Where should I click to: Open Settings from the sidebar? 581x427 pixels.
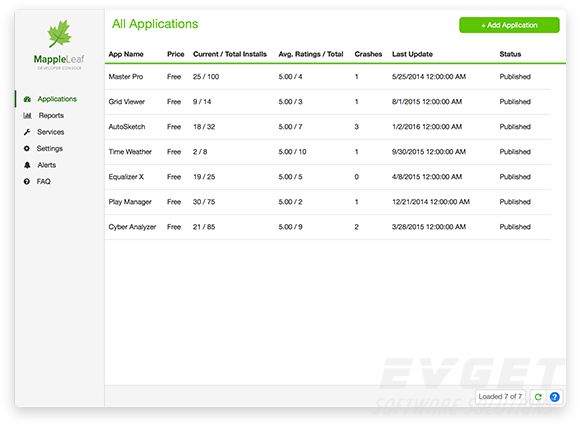[x=50, y=148]
